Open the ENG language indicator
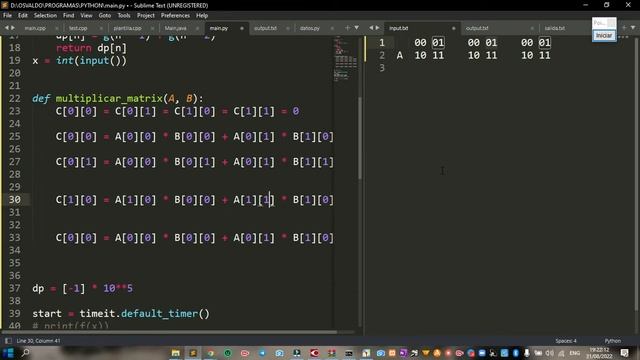 (x=575, y=353)
